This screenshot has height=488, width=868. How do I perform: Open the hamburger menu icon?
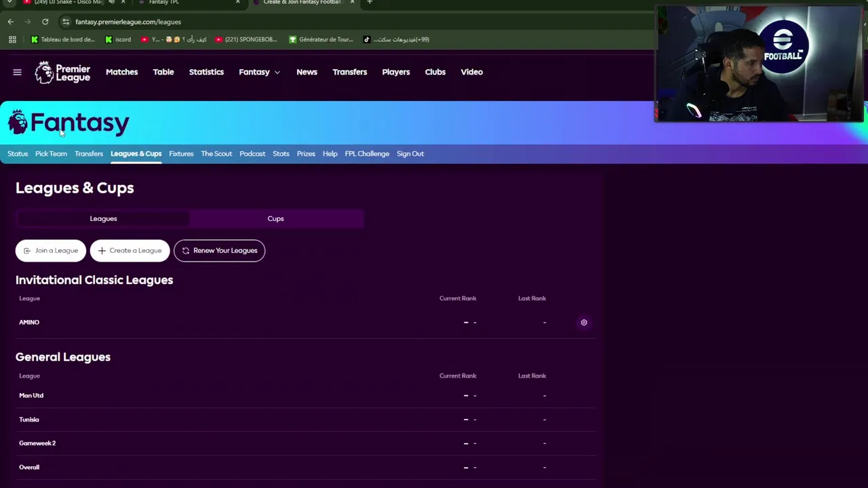tap(17, 72)
